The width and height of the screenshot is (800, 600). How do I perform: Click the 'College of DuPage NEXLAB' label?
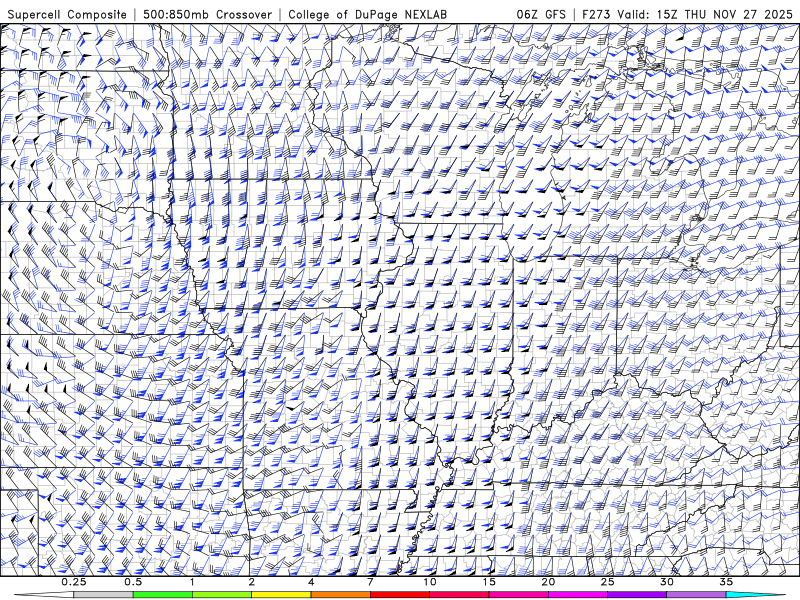point(367,14)
